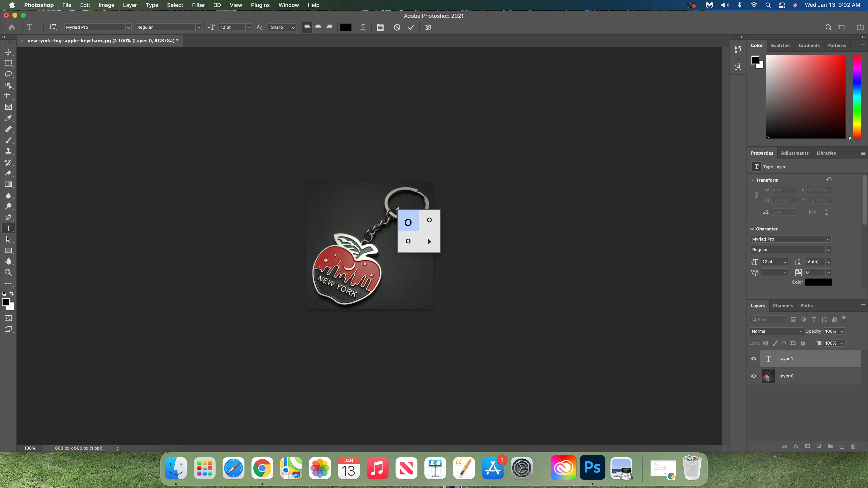Open Chrome from the dock
Screen dimensions: 868x488
click(262, 468)
